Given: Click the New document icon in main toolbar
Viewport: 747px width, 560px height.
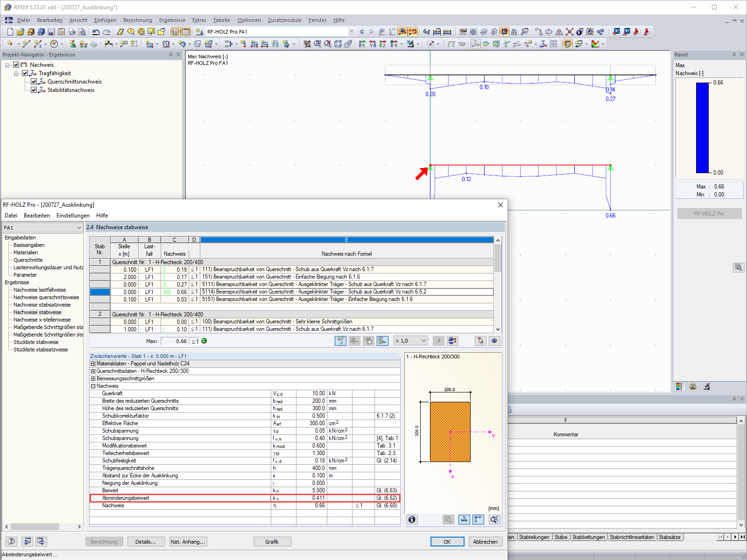Looking at the screenshot, I should pos(10,32).
